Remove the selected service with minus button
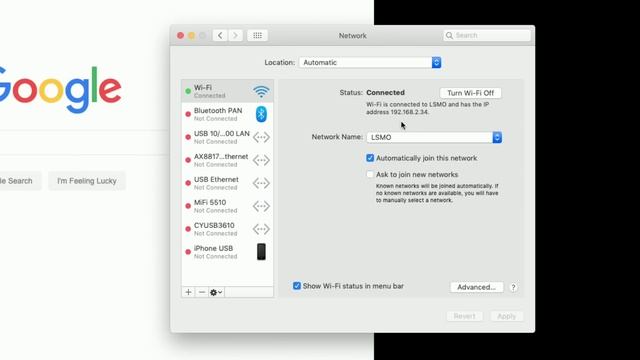The height and width of the screenshot is (360, 640). [x=202, y=292]
